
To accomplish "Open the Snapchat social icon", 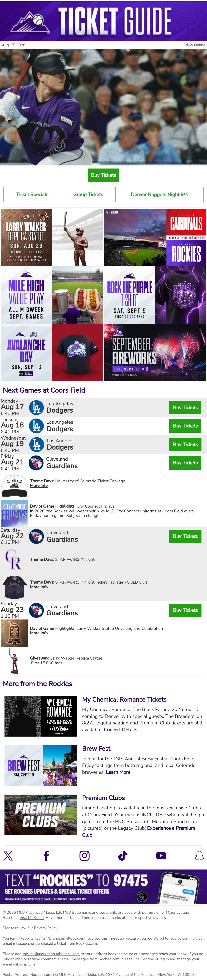I will (199, 856).
